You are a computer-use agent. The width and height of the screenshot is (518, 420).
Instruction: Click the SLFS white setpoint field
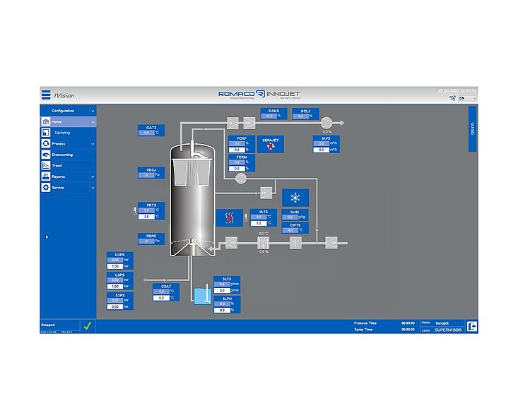(222, 291)
